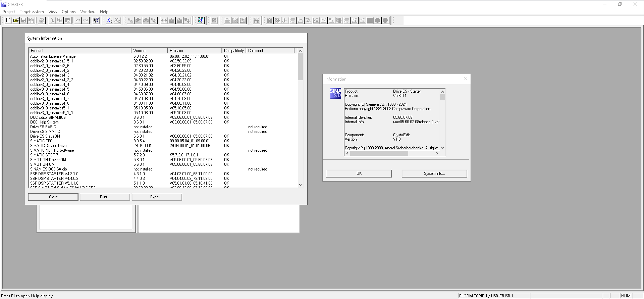Click the Print... button
This screenshot has height=299, width=644.
click(105, 197)
